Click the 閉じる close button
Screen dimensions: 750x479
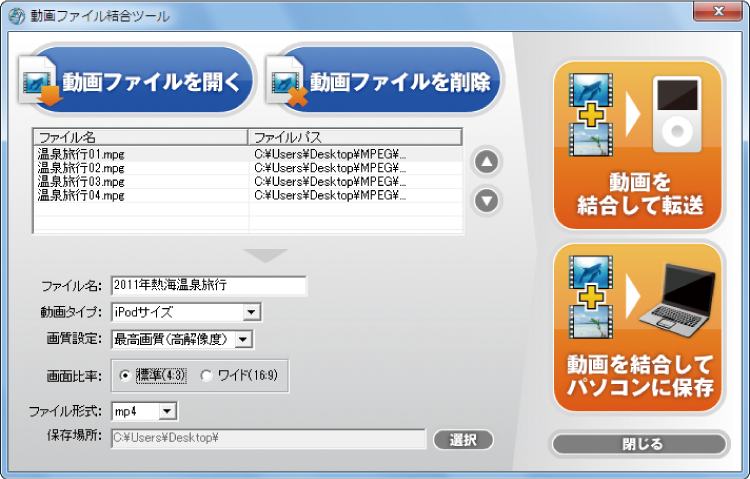[x=638, y=443]
